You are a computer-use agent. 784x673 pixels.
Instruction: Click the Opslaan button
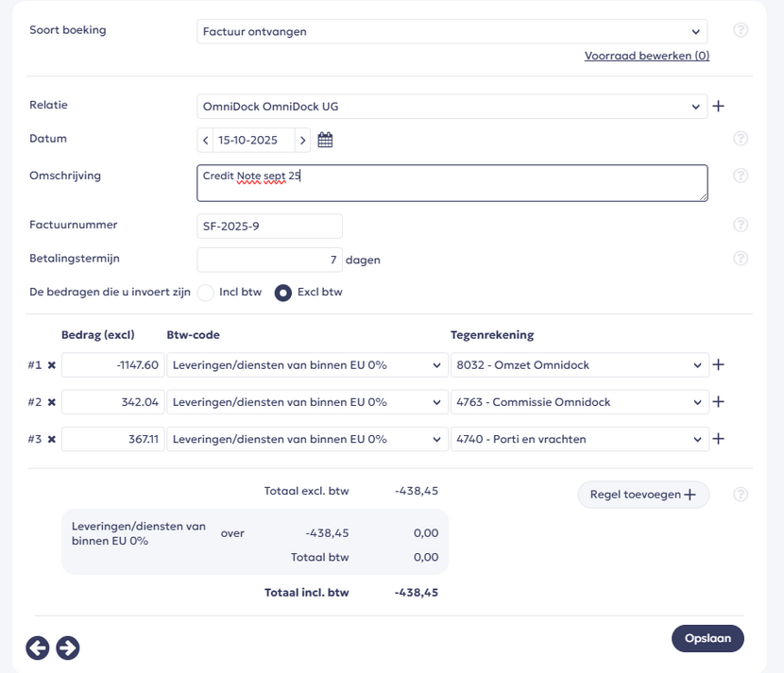pyautogui.click(x=707, y=638)
